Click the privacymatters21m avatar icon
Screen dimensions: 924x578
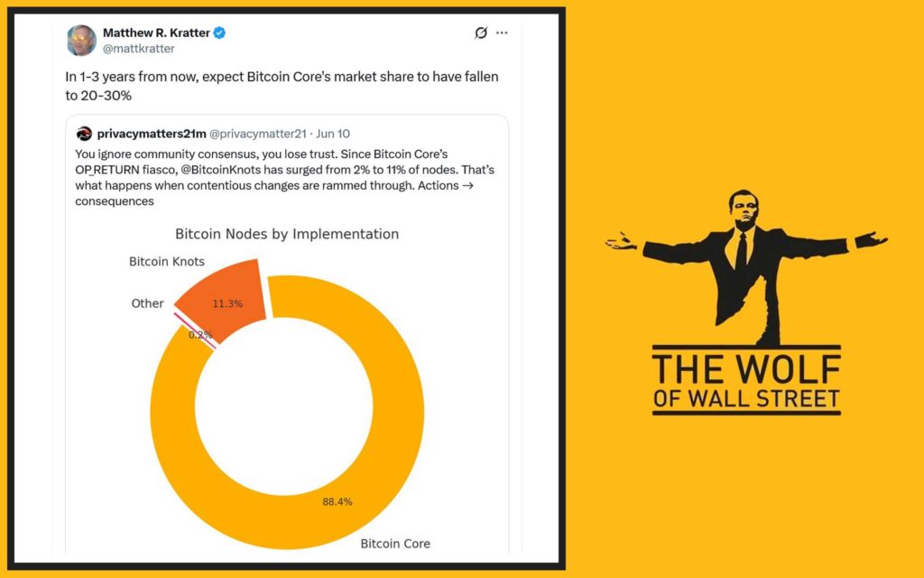(84, 134)
